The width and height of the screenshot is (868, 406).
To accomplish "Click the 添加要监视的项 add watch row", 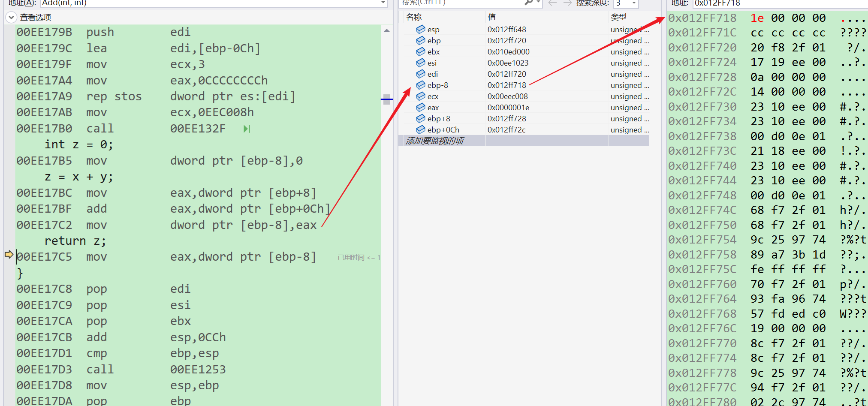I will pyautogui.click(x=524, y=141).
